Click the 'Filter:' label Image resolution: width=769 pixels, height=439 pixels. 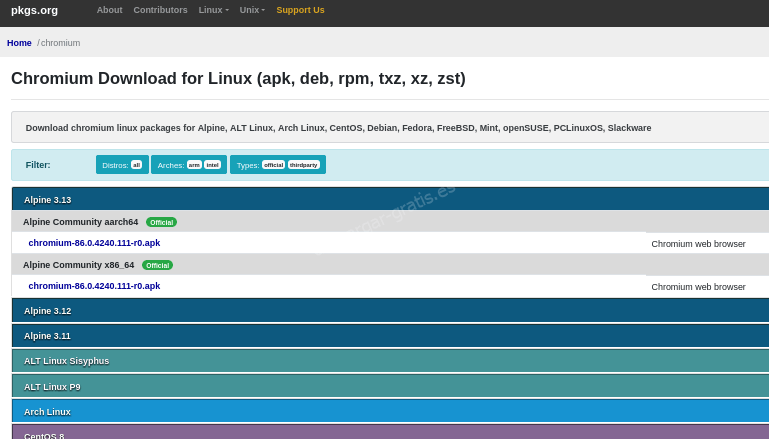[x=38, y=165]
